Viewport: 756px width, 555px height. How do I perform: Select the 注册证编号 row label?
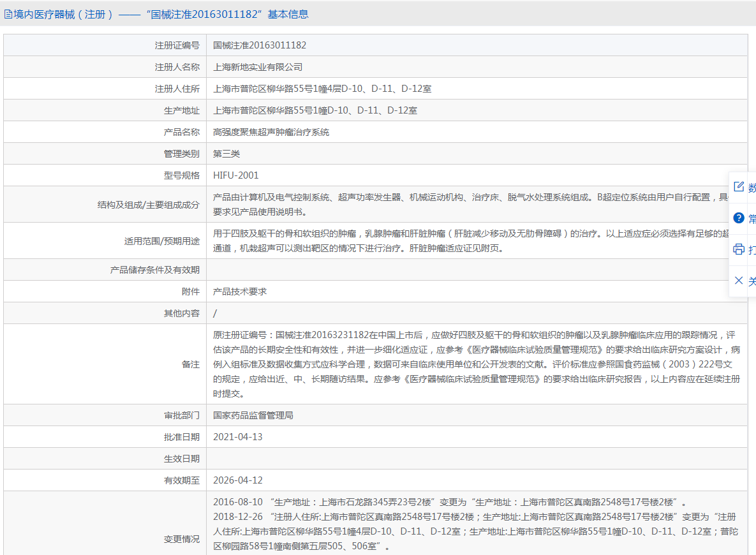pyautogui.click(x=177, y=45)
